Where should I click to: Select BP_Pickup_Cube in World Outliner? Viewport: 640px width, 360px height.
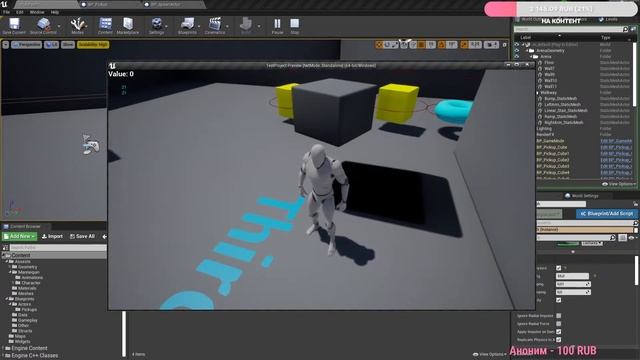(551, 147)
